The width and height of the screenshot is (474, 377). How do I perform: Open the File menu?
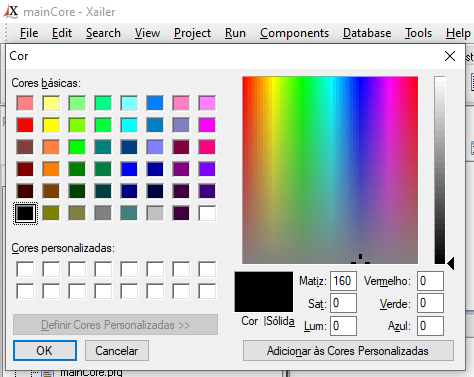tap(29, 33)
